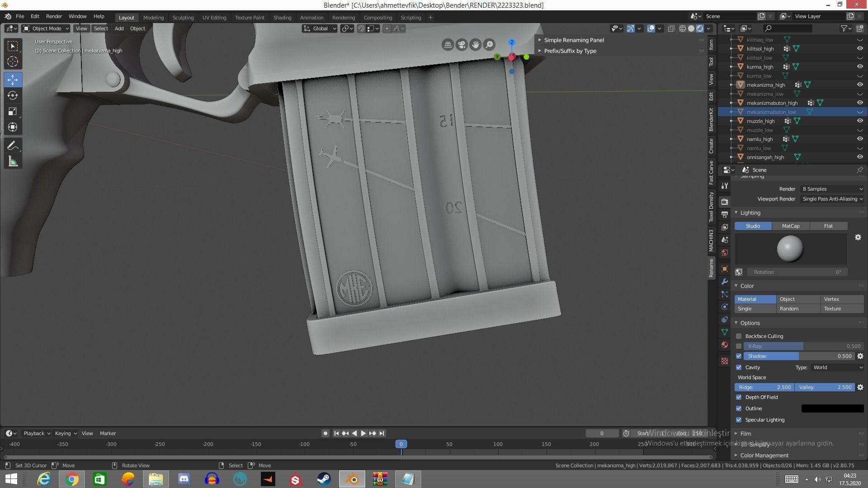Screen dimensions: 868x488
Task: Adjust the Valley cavity slider
Action: pyautogui.click(x=825, y=387)
